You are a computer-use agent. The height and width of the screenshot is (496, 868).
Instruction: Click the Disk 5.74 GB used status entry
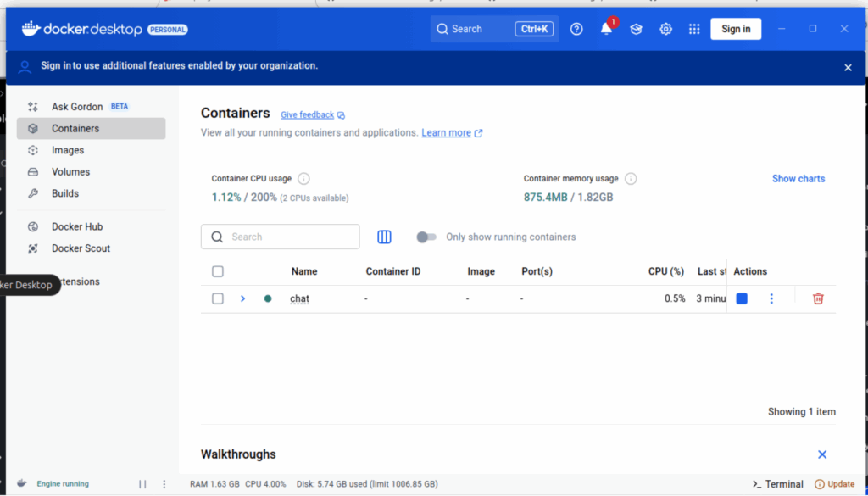pos(367,484)
